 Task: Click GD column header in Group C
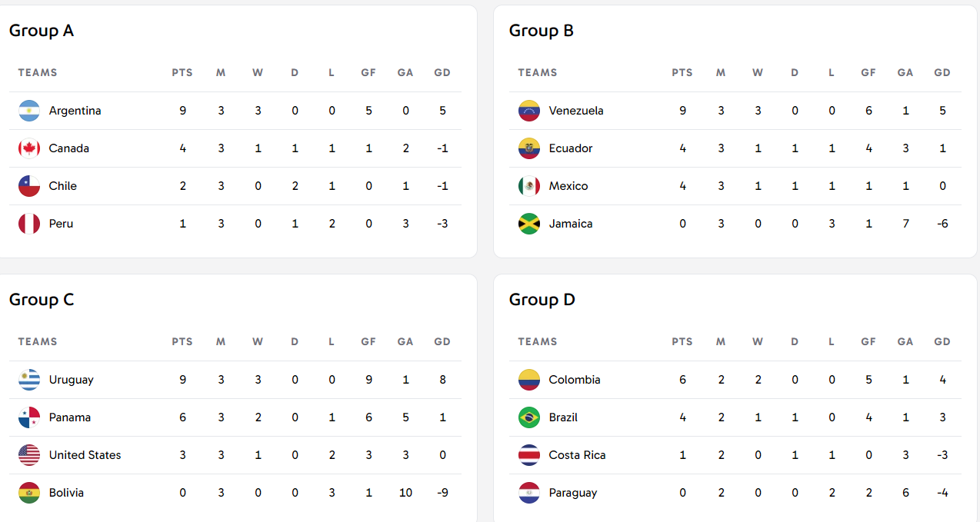[442, 342]
